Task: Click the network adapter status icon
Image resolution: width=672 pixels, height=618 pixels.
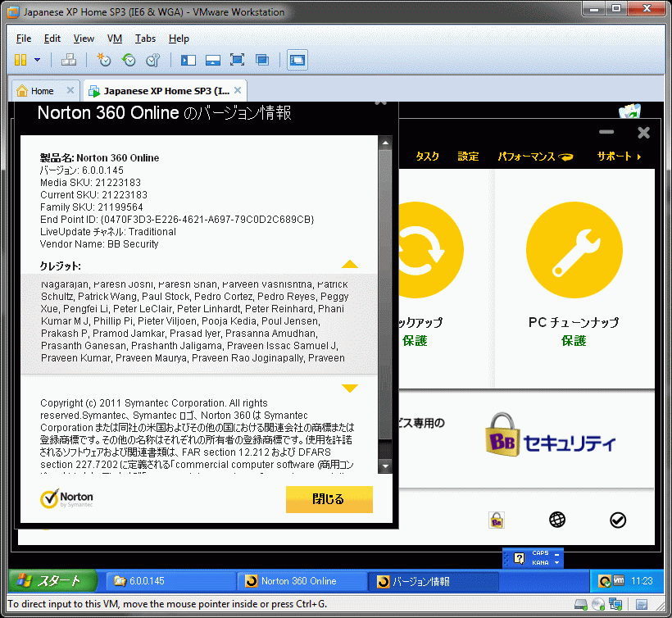Action: click(615, 604)
